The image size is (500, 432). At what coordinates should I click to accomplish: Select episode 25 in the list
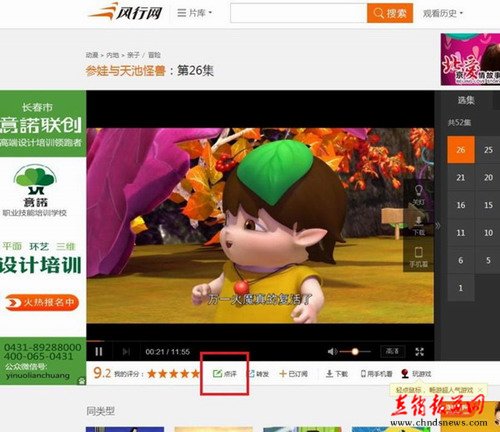pos(488,150)
